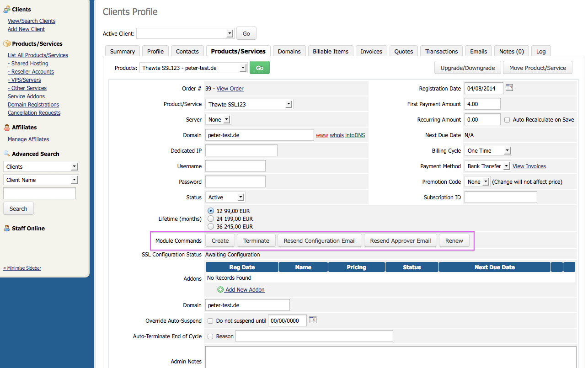Open the Active Client dropdown

click(185, 33)
